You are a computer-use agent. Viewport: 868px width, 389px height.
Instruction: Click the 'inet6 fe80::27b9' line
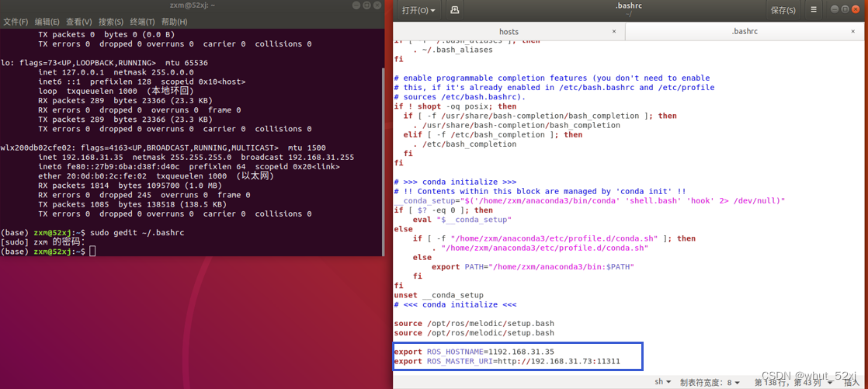[x=189, y=167]
